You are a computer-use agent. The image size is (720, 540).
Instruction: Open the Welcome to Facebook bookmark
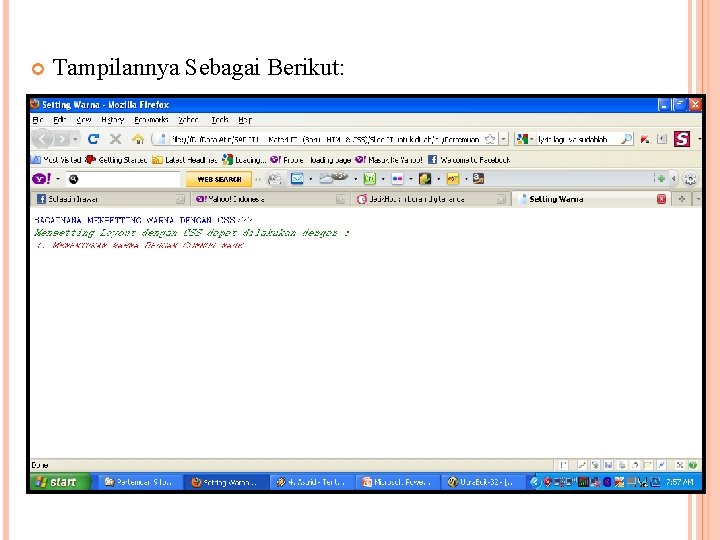click(x=469, y=160)
